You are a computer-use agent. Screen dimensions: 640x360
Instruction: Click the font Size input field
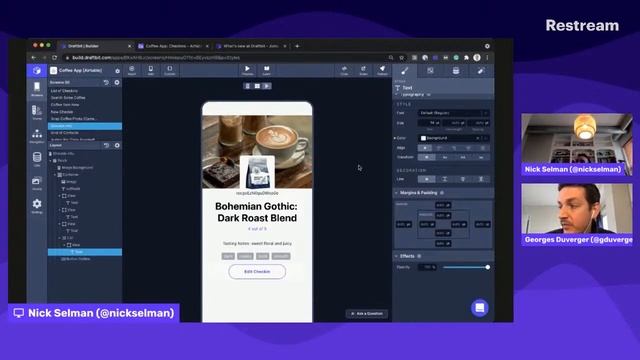click(x=429, y=123)
